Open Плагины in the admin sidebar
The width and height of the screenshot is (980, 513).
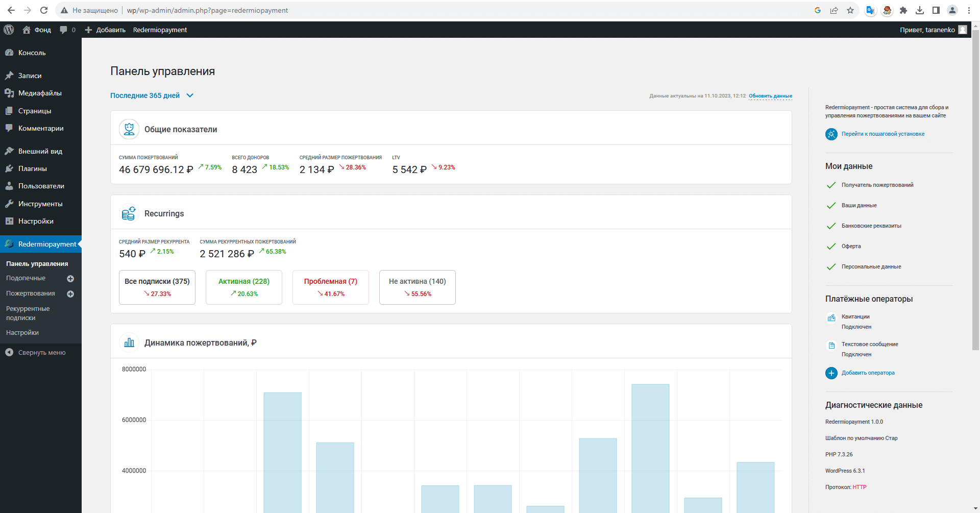click(x=33, y=168)
